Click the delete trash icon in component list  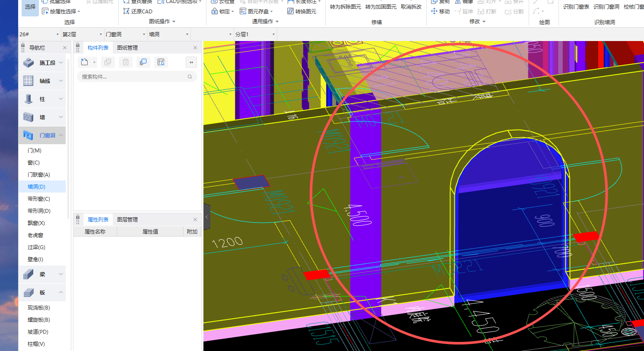pyautogui.click(x=125, y=62)
